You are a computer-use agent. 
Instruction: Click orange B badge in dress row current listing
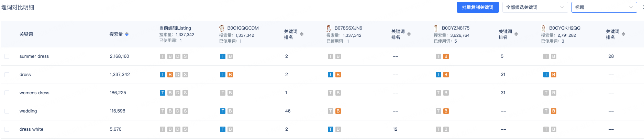[170, 75]
